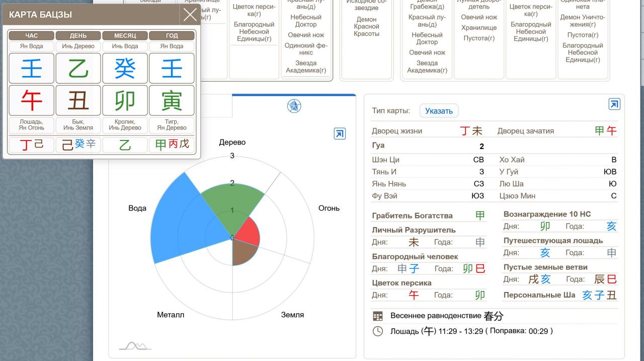Click the calendar icon beside Весеннее равноденствие
This screenshot has width=644, height=361.
(x=377, y=316)
